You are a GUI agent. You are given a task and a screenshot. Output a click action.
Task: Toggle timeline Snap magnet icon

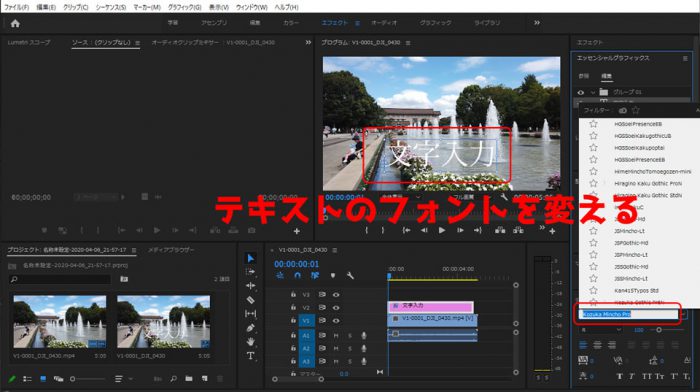click(298, 275)
